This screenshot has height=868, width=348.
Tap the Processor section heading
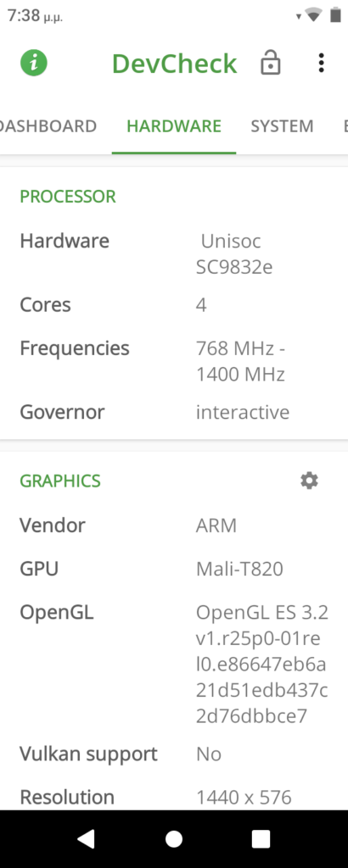(68, 197)
